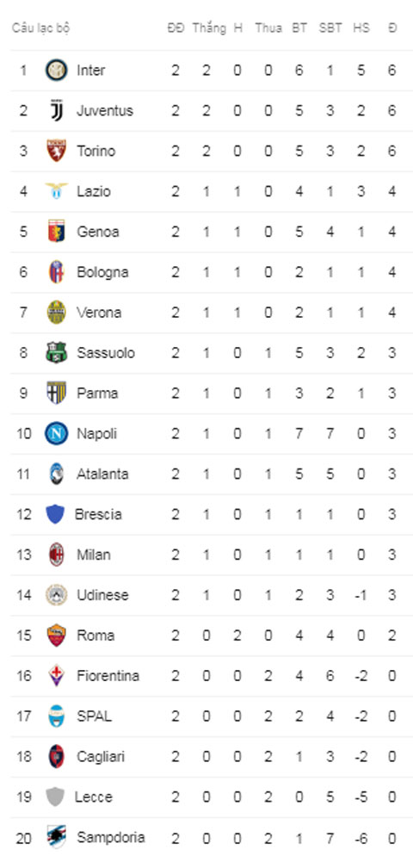Click the Inter club crest icon
The width and height of the screenshot is (413, 868).
coord(57,71)
